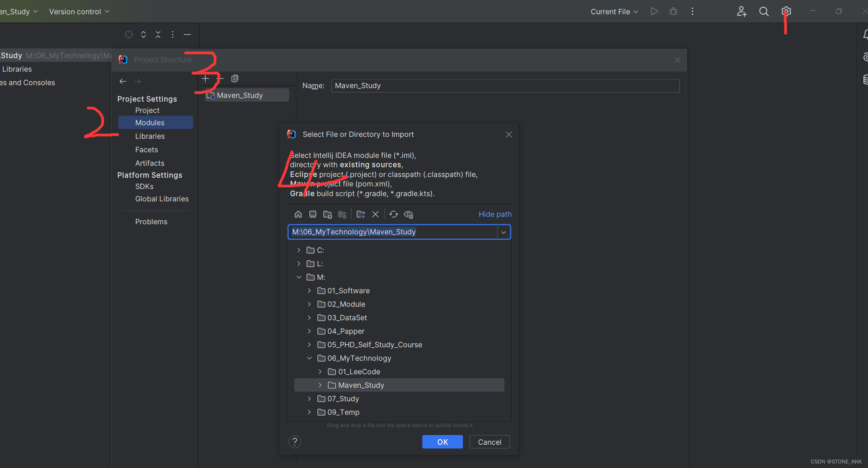Toggle show hidden files eye icon
The width and height of the screenshot is (868, 468).
pos(408,214)
